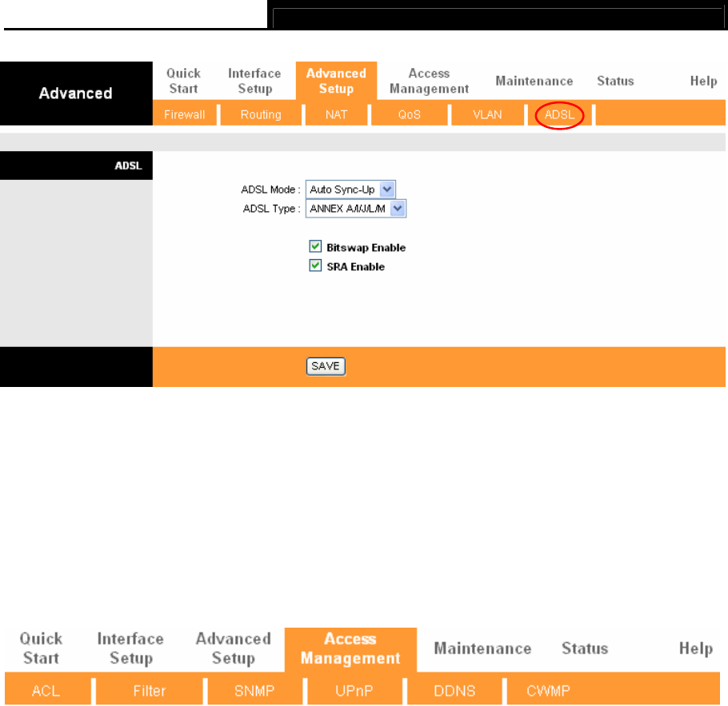Screen dimensions: 728x706
Task: Switch to the CWMP sub-tab
Action: (x=548, y=690)
